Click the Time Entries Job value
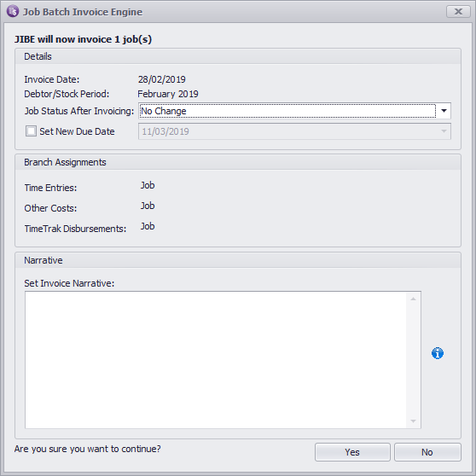The height and width of the screenshot is (476, 476). click(x=148, y=185)
